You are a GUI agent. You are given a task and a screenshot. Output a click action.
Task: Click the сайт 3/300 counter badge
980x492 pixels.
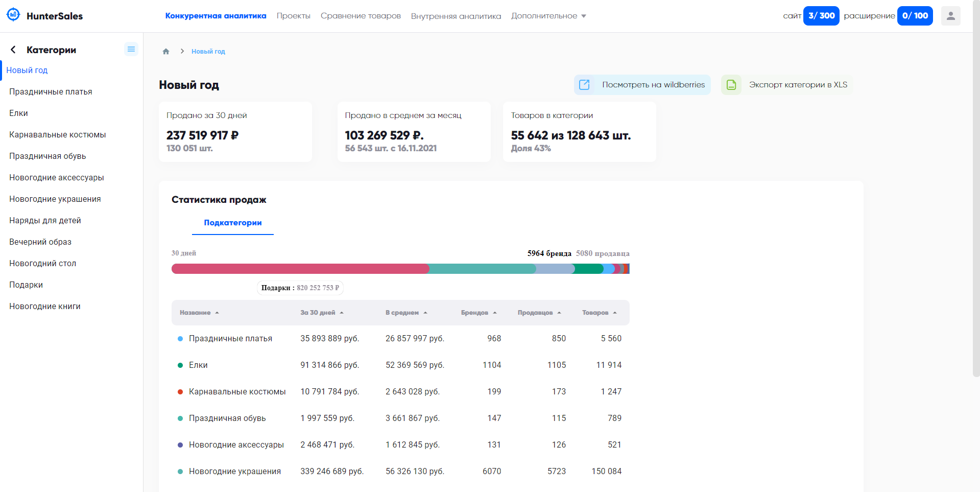[821, 16]
